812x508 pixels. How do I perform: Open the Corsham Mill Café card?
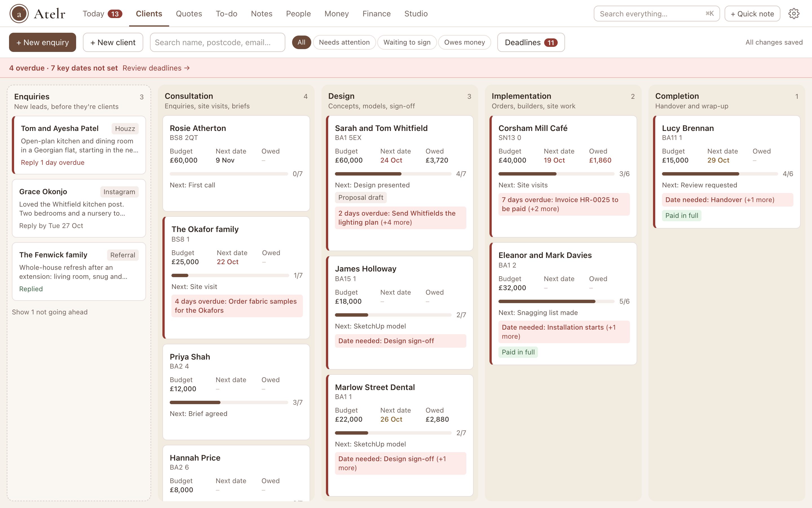[x=563, y=176]
